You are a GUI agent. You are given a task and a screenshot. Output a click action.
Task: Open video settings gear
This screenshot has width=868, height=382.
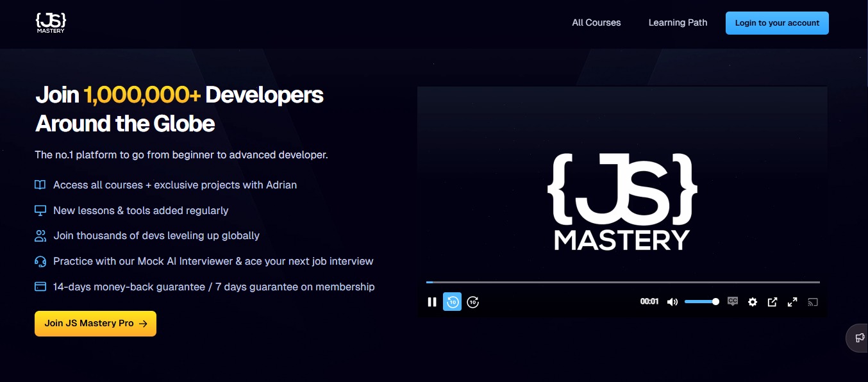[753, 302]
